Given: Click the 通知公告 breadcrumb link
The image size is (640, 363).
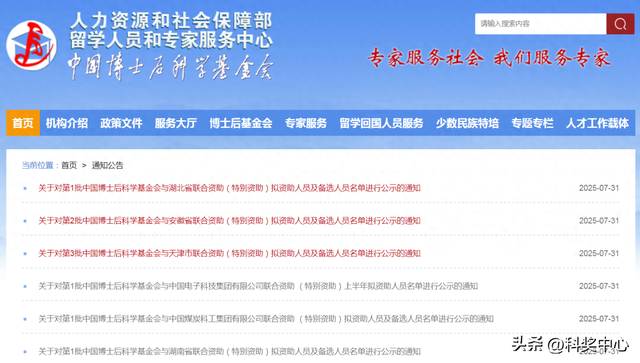Looking at the screenshot, I should coord(107,165).
